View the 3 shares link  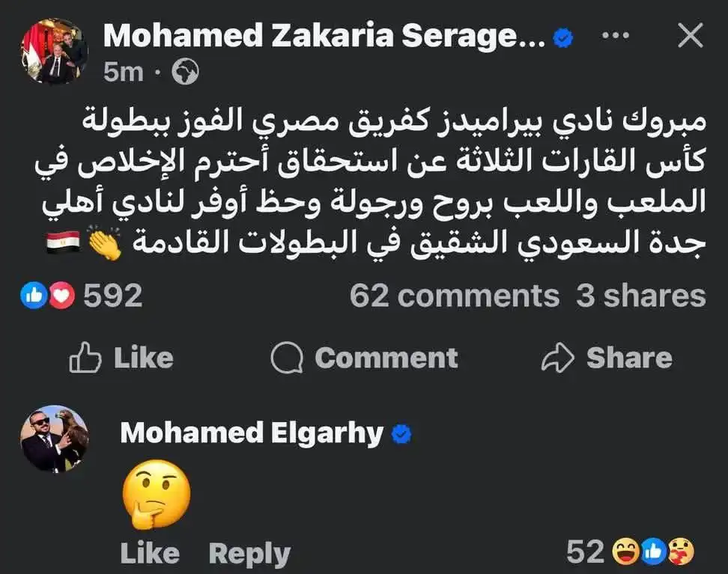coord(640,297)
